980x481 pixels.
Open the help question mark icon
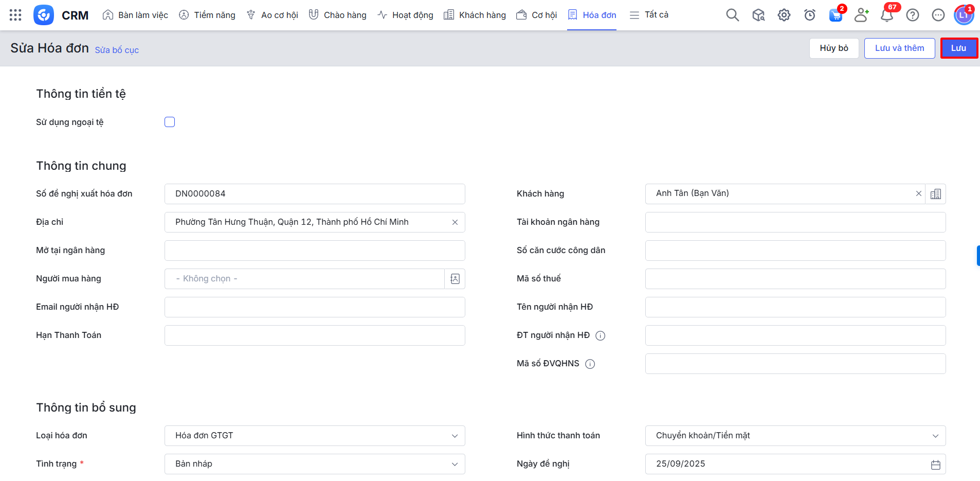(912, 15)
